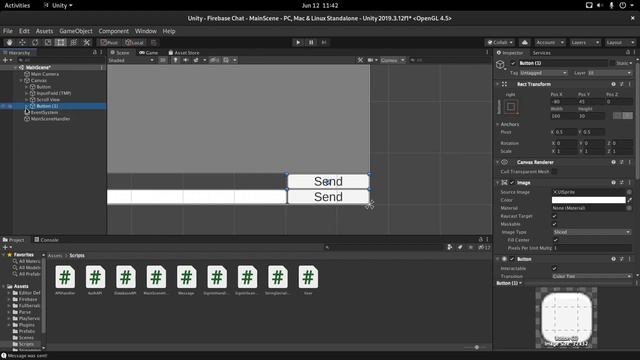Click the Color eyedropper icon
Screen dimensions: 640x360
(629, 200)
